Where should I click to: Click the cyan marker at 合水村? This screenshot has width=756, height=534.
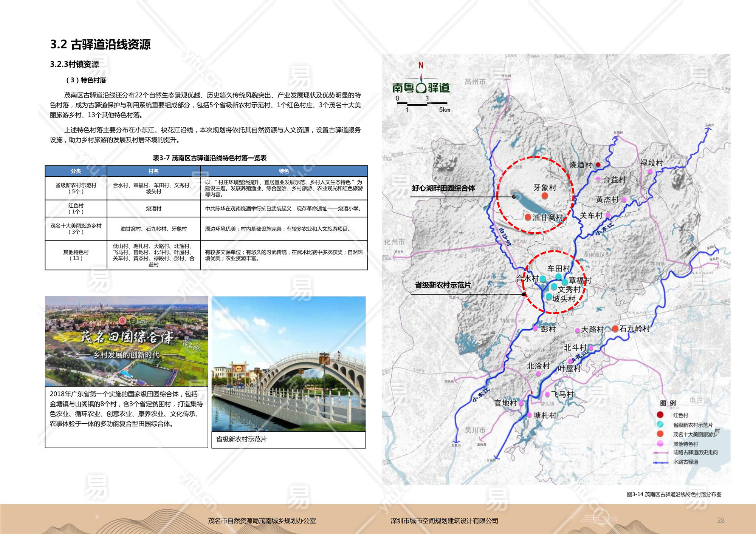tap(543, 279)
